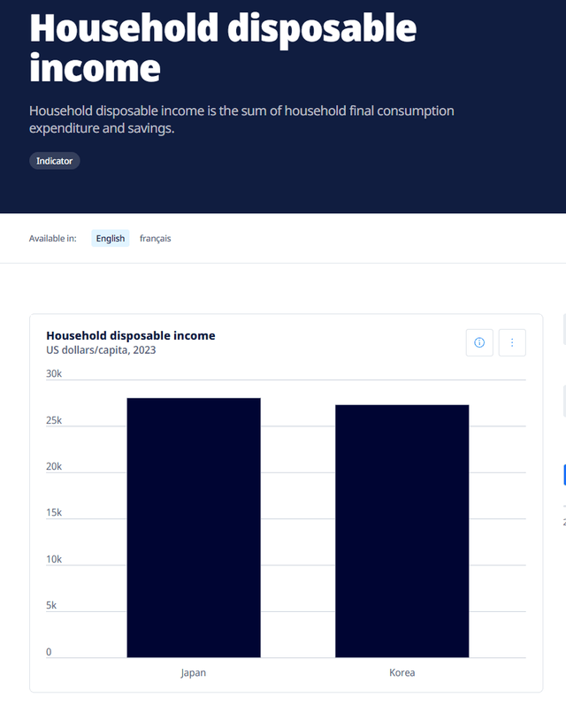Click the chart title 'Household disposable income'
Image resolution: width=566 pixels, height=728 pixels.
click(x=131, y=335)
